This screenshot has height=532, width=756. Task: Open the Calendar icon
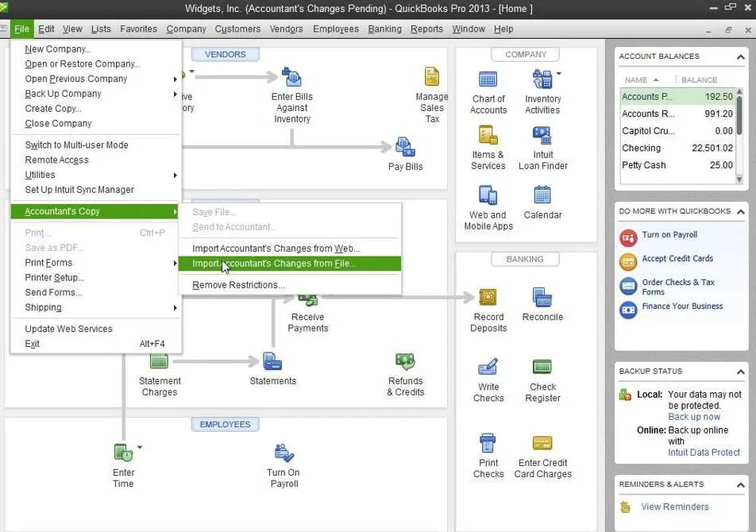coord(542,195)
